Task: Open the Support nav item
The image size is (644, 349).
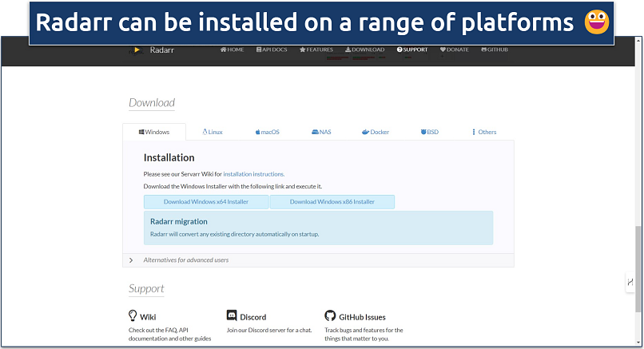Action: click(412, 50)
